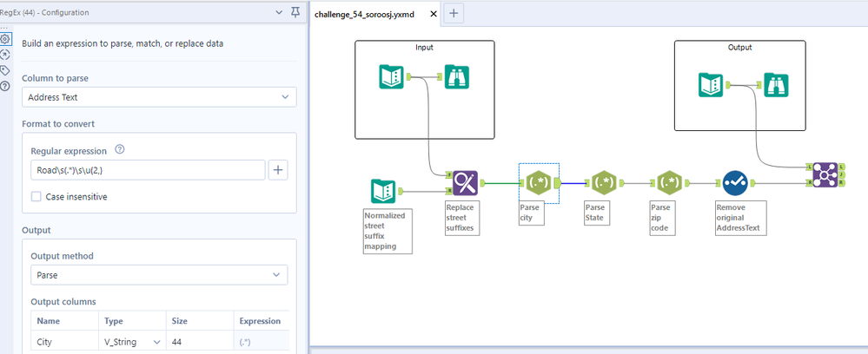The image size is (868, 354).
Task: Open the Annotation tag tab
Action: point(5,70)
